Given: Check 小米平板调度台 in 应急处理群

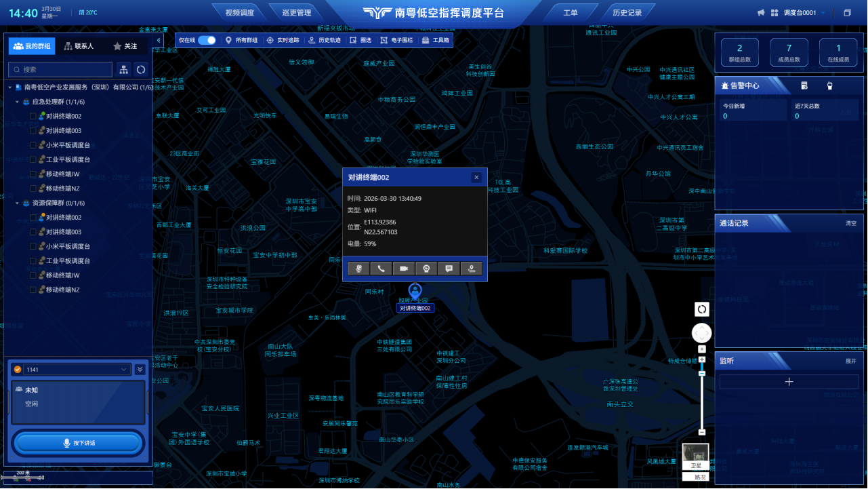Looking at the screenshot, I should click(33, 145).
